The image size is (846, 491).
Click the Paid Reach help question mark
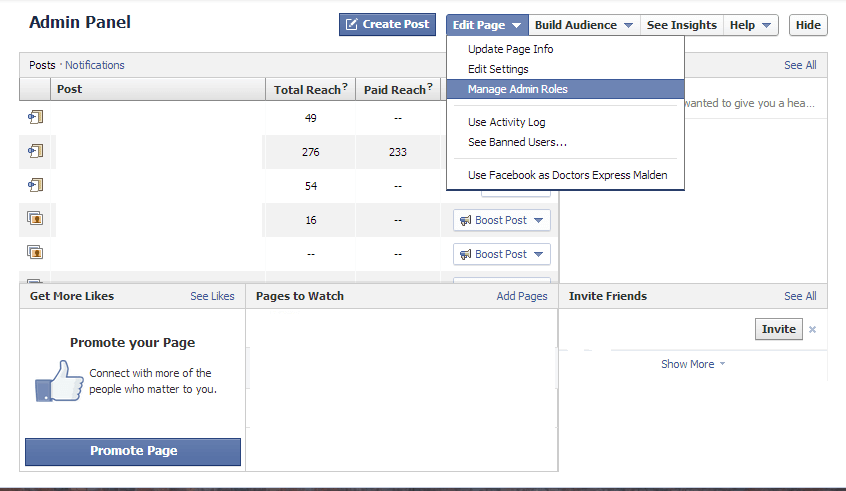click(430, 88)
